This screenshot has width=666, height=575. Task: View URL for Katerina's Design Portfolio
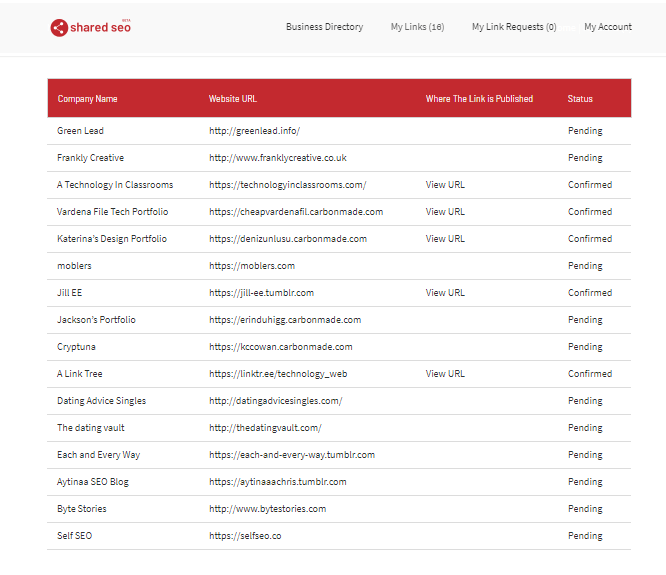point(445,239)
